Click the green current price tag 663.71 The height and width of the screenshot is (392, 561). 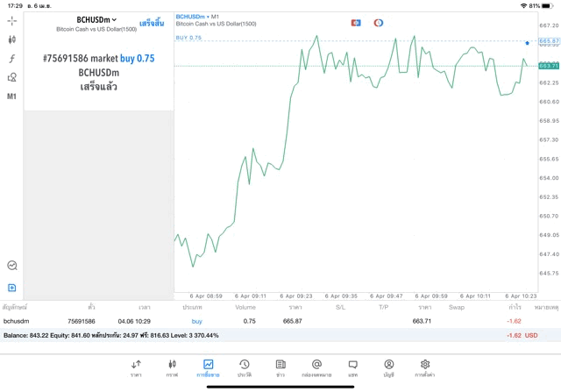click(x=549, y=66)
